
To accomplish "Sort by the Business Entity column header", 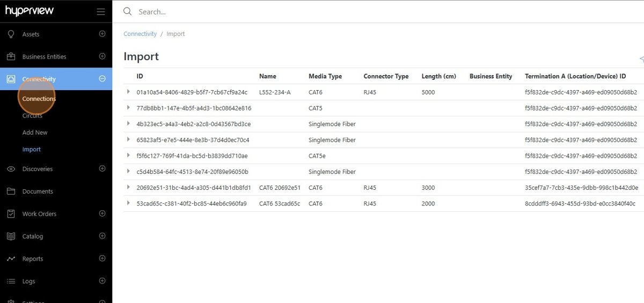I will tap(491, 76).
